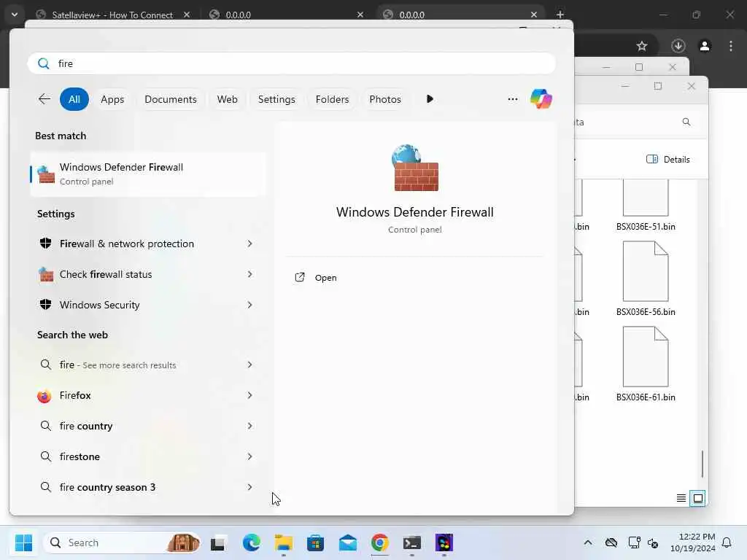Select the Folders filter tab
747x560 pixels.
(332, 99)
